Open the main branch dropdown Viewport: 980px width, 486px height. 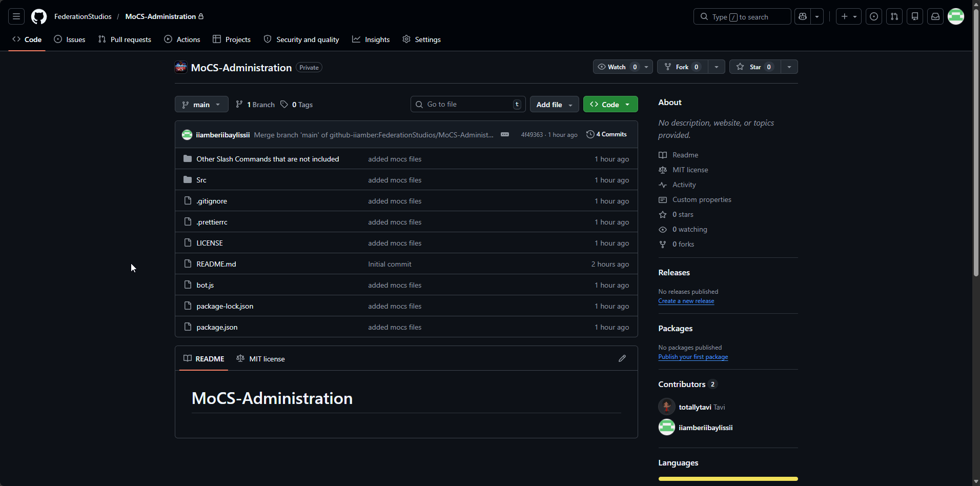[x=201, y=104]
